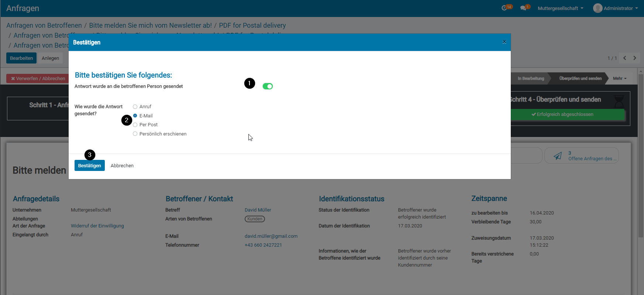Open the Mehr status dropdown
The image size is (644, 295).
tap(620, 78)
